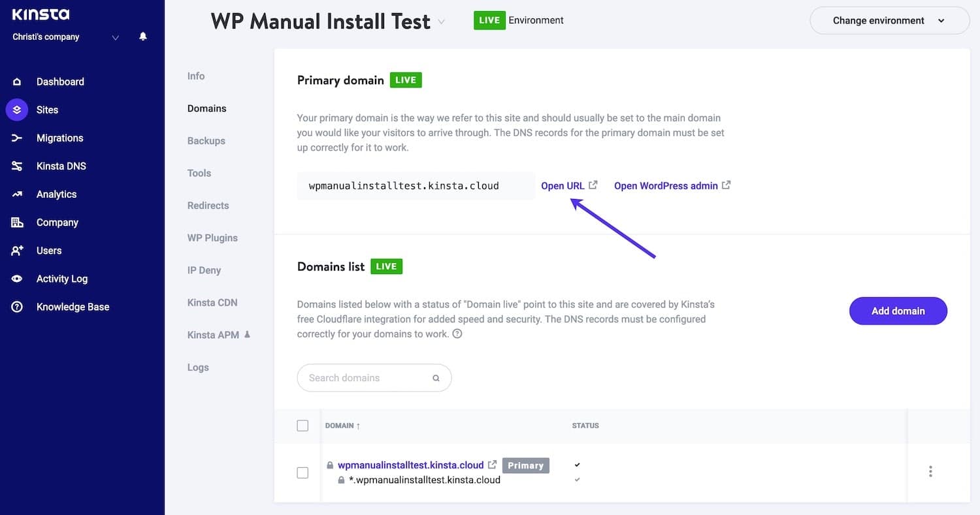Open the Logs tab

[x=198, y=367]
